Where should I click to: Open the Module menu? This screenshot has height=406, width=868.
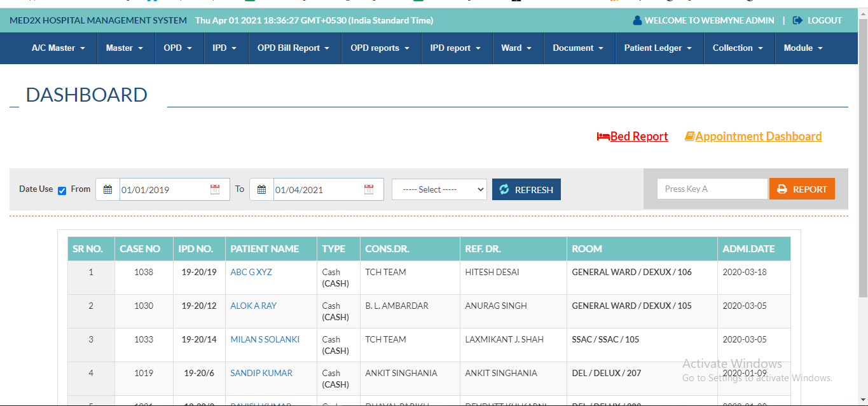pos(803,48)
